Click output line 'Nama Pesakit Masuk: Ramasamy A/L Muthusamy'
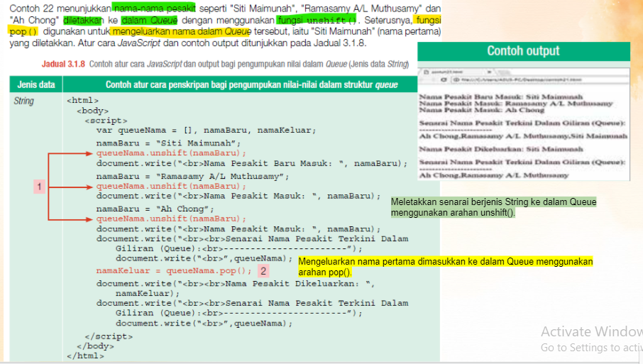 (516, 104)
